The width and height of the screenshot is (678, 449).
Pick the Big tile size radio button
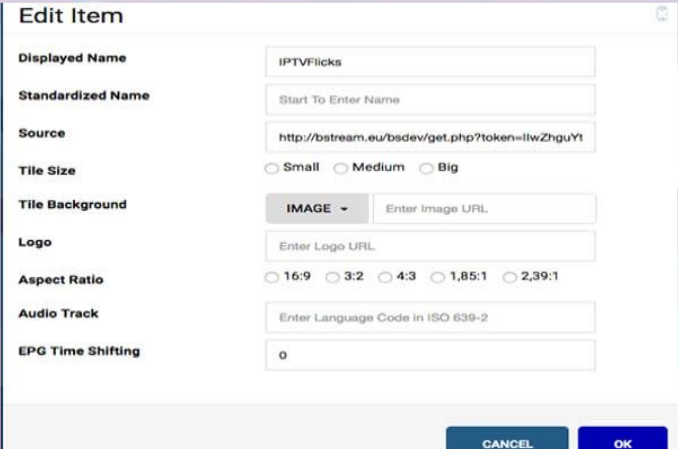tap(427, 168)
